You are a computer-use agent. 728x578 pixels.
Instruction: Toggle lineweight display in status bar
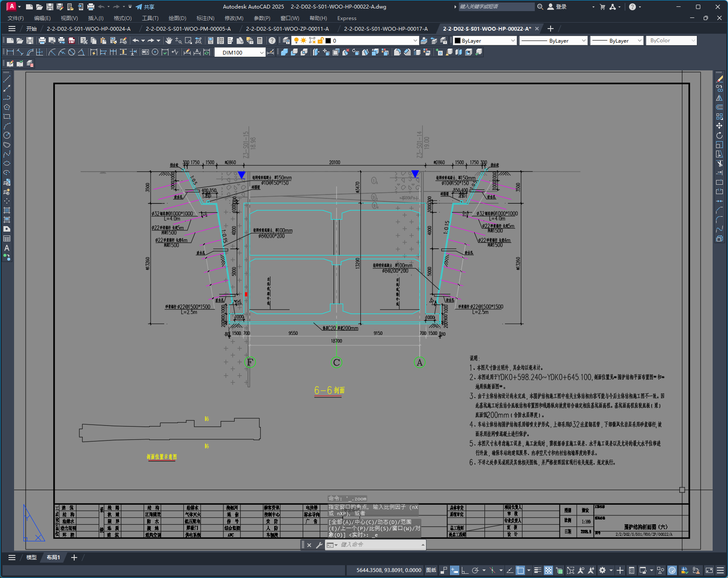(538, 570)
